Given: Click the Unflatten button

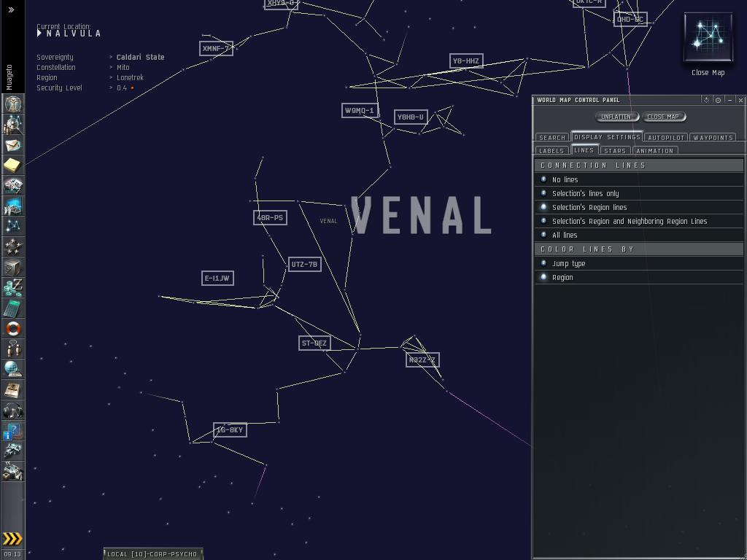Looking at the screenshot, I should (616, 117).
